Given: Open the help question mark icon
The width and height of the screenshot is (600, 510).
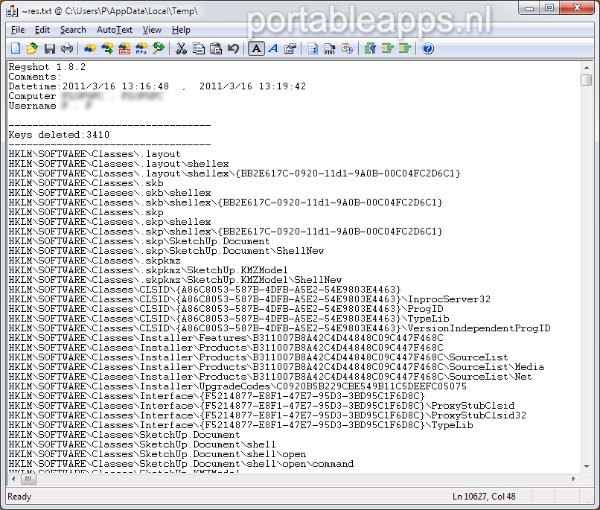Looking at the screenshot, I should (x=427, y=48).
